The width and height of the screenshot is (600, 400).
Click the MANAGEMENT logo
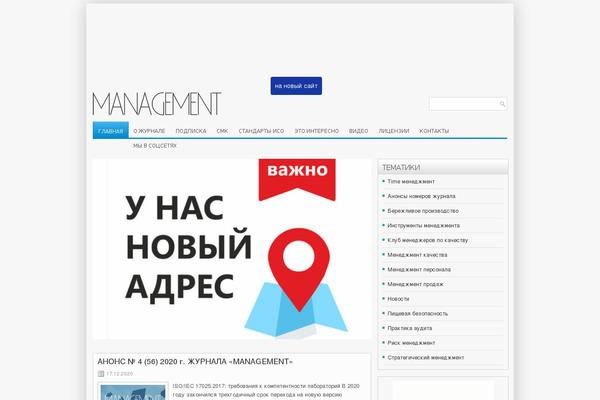tap(157, 104)
